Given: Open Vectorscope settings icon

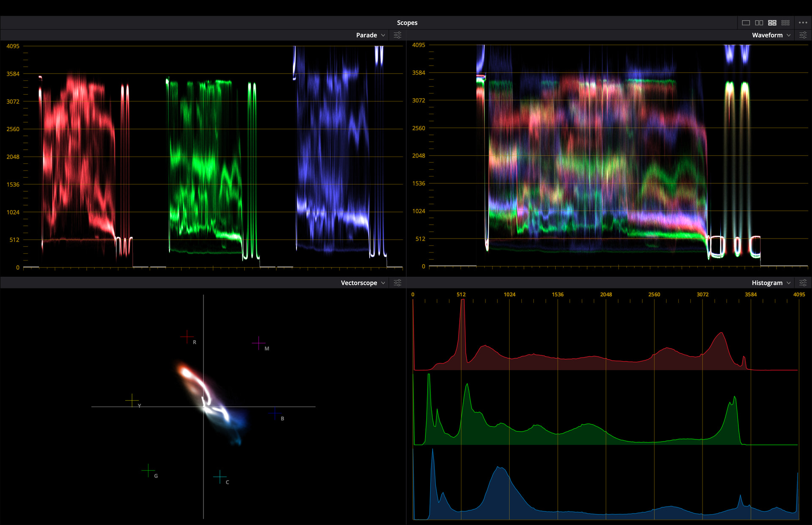Looking at the screenshot, I should [398, 283].
